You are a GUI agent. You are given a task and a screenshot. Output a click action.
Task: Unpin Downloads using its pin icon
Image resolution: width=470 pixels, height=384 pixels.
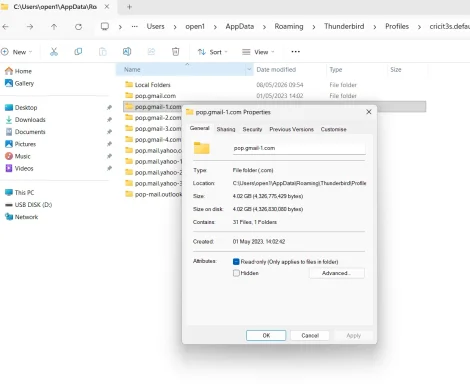(109, 120)
